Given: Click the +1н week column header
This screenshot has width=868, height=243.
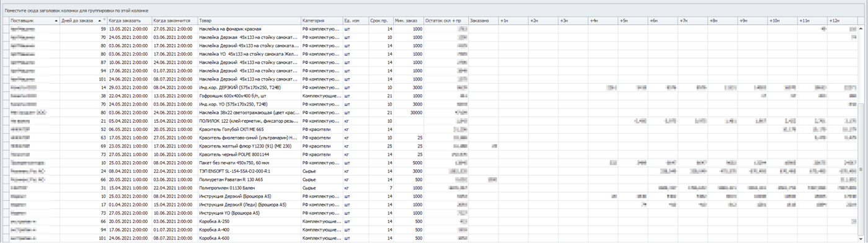Looking at the screenshot, I should pyautogui.click(x=513, y=20).
